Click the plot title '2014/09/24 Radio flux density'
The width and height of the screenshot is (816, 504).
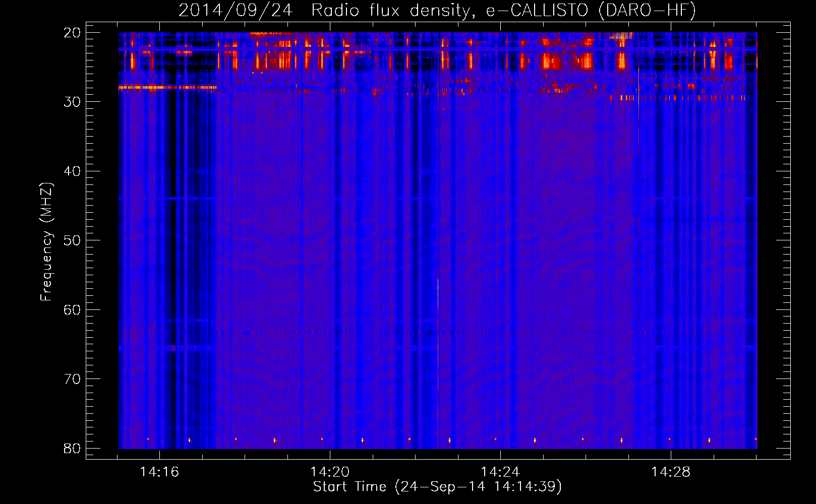tap(437, 10)
